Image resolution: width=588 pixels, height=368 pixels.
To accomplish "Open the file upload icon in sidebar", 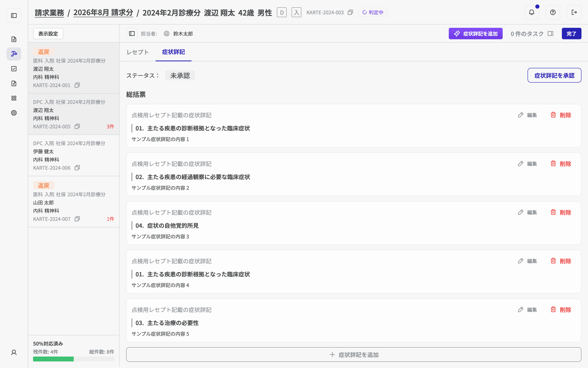I will click(x=14, y=83).
